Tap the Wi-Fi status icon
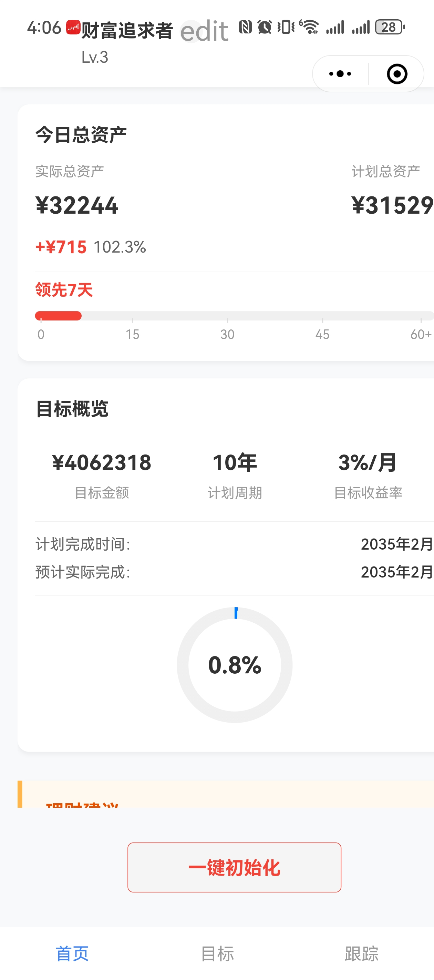Image resolution: width=434 pixels, height=980 pixels. [309, 27]
